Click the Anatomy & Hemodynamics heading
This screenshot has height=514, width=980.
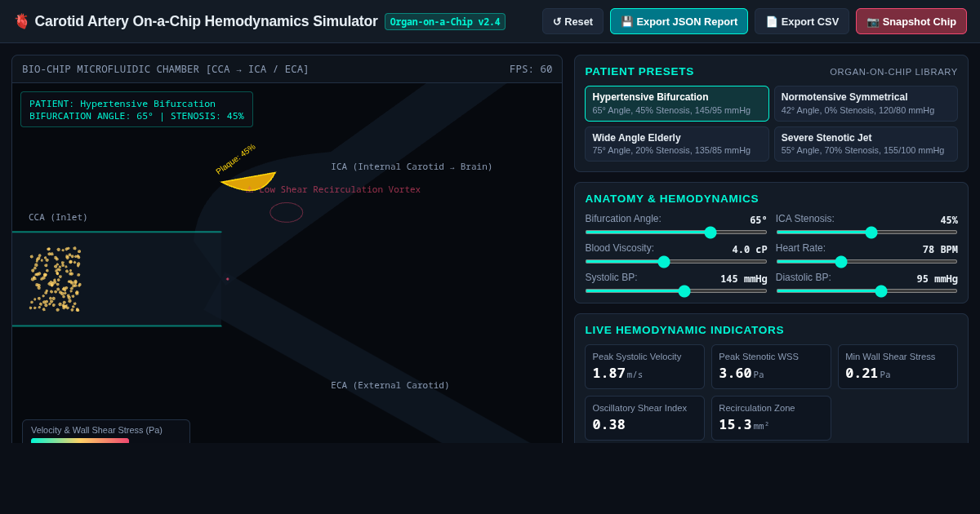(x=671, y=198)
